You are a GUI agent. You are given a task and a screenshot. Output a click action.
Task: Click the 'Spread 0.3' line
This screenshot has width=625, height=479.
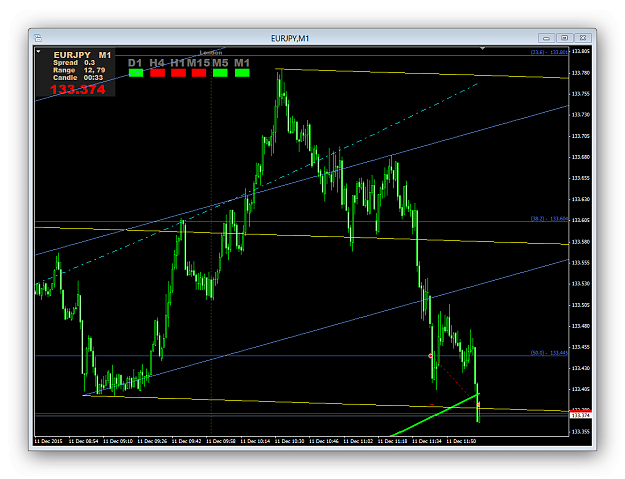(x=74, y=63)
